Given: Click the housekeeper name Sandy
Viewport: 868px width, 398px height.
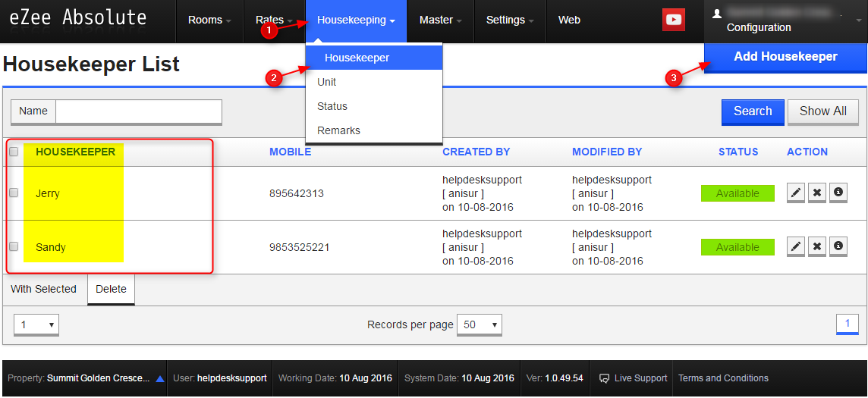Looking at the screenshot, I should click(51, 247).
